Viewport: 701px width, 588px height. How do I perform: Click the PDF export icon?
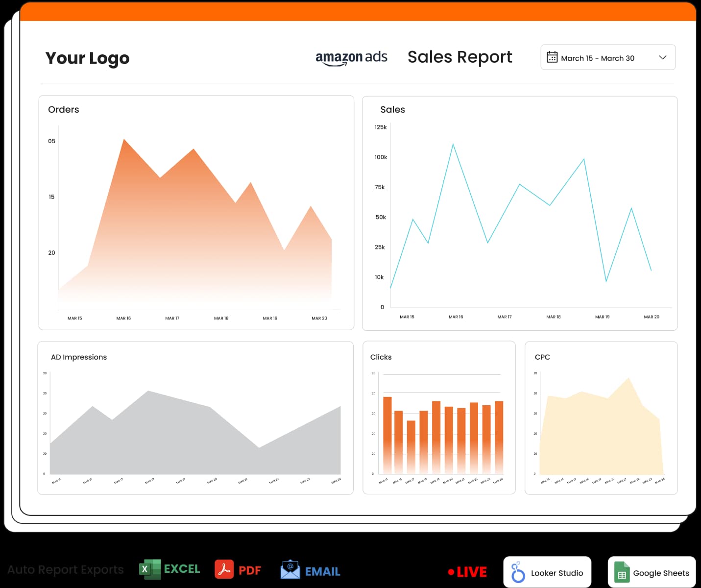click(x=224, y=569)
